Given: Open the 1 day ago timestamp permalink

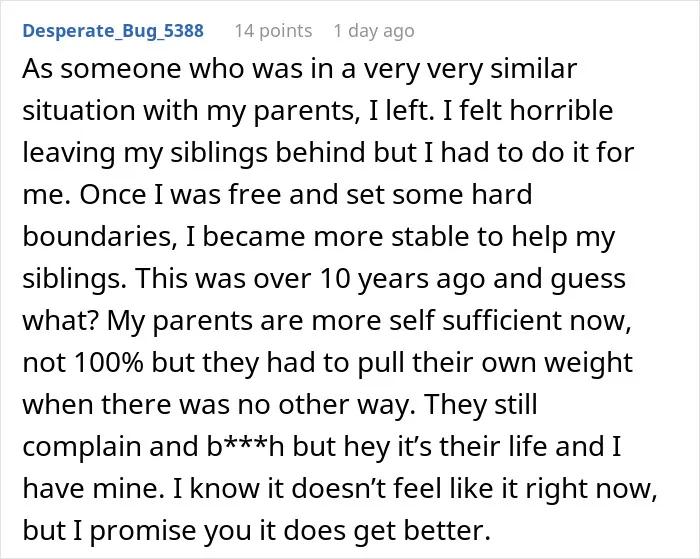Looking at the screenshot, I should click(x=374, y=31).
